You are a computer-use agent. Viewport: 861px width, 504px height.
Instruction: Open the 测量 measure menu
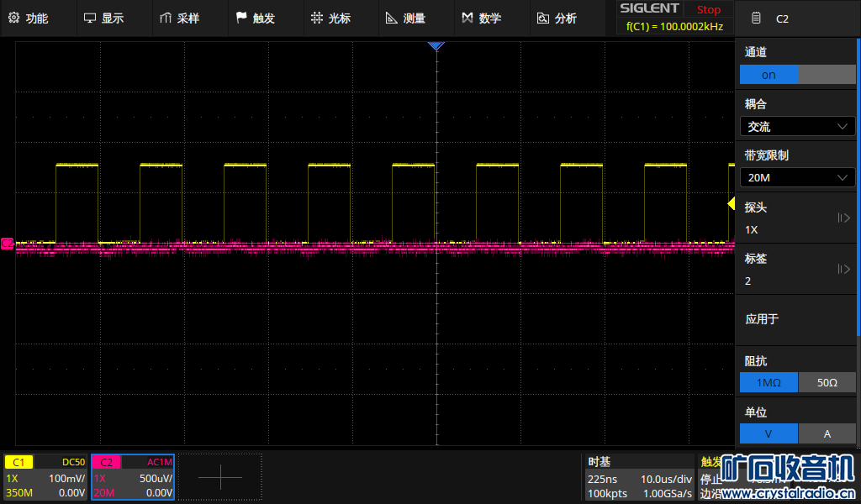click(405, 18)
